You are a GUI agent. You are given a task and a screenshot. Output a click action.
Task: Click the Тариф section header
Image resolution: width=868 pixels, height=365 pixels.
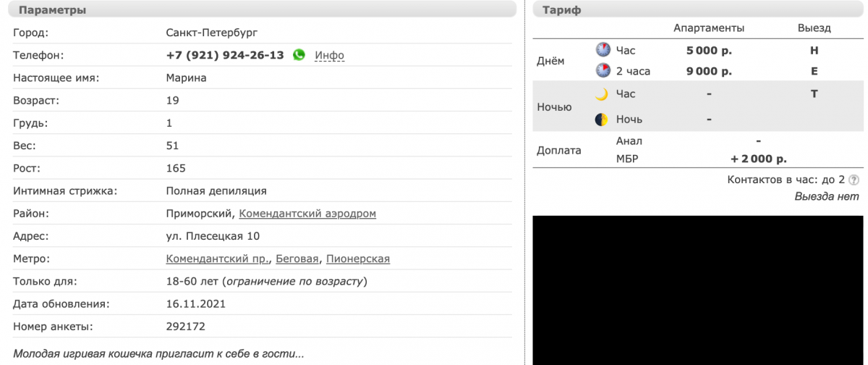coord(562,10)
